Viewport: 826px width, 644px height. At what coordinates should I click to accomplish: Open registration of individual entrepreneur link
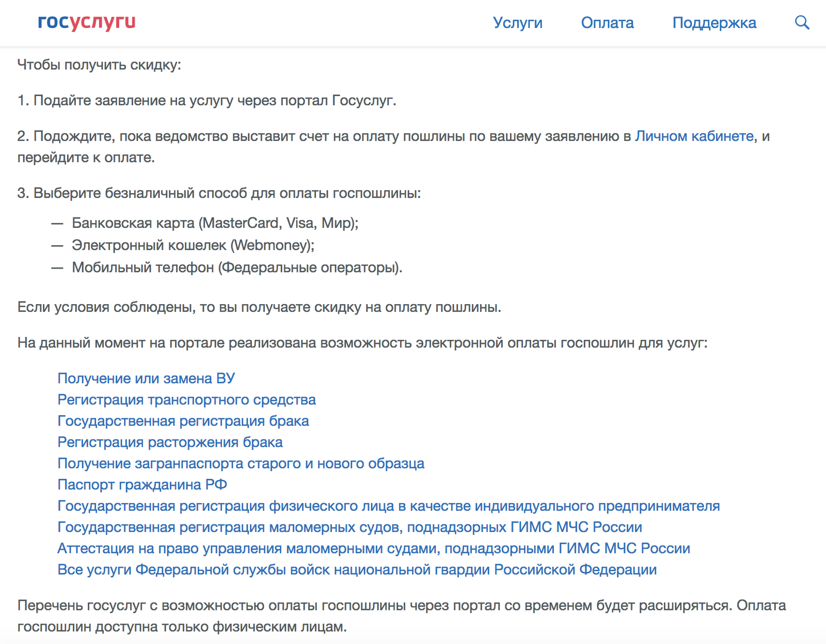click(388, 505)
